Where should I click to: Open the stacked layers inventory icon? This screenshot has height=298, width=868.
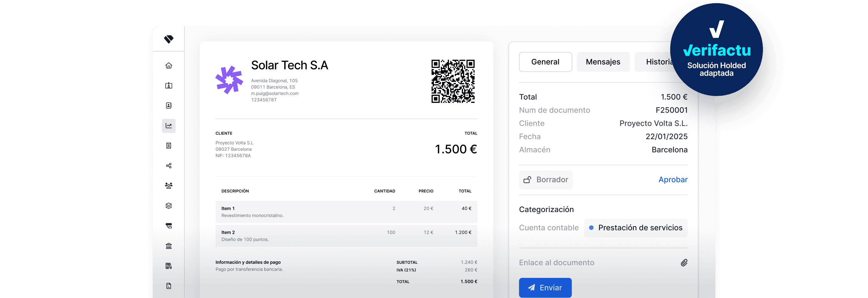coord(168,206)
